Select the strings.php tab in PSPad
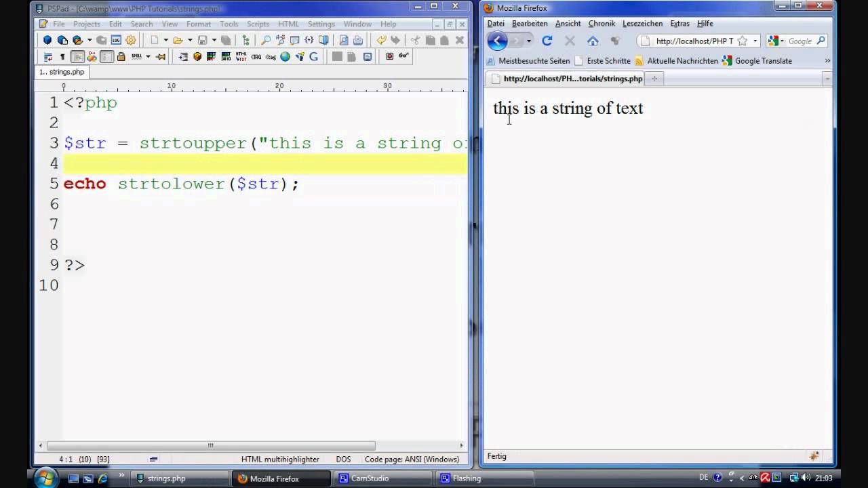Image resolution: width=868 pixels, height=488 pixels. [x=62, y=72]
